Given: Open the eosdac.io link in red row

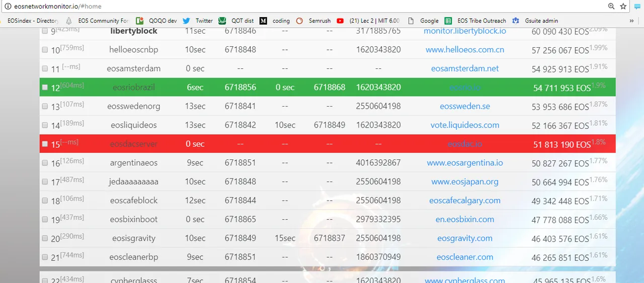Looking at the screenshot, I should 465,144.
